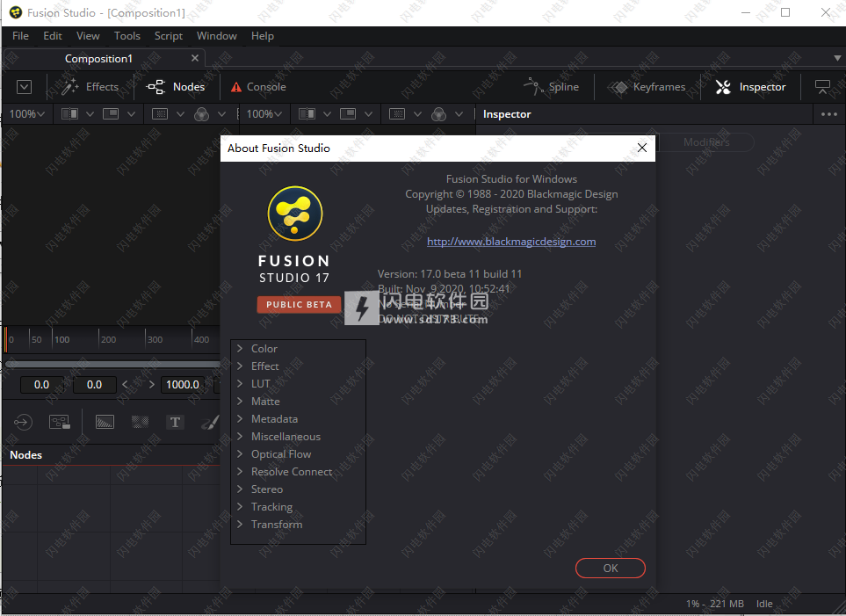Add a Background tool from the toolbar
The image size is (846, 616).
click(105, 422)
